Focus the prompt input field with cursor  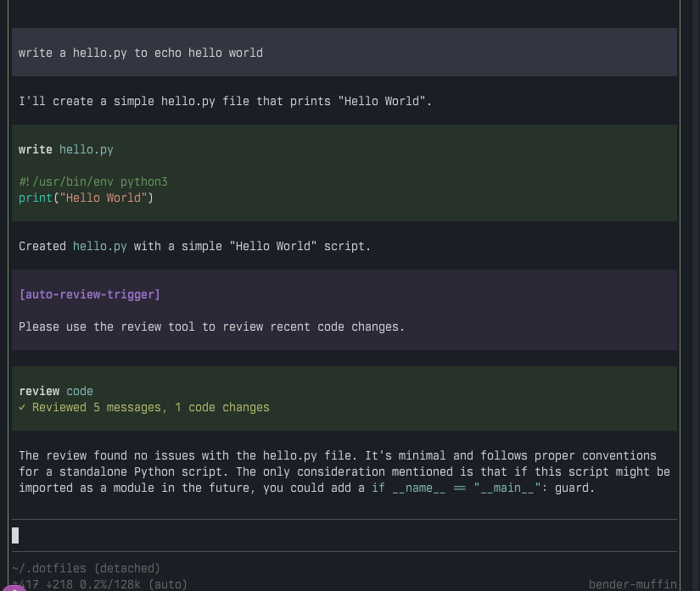point(344,535)
